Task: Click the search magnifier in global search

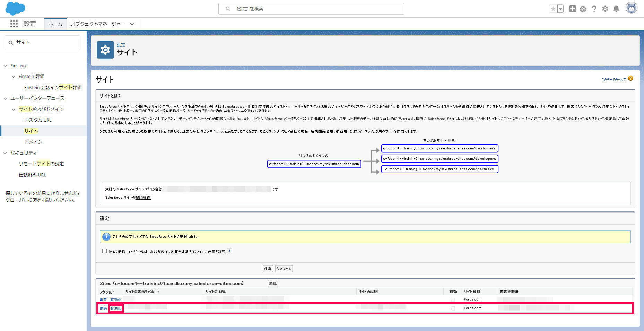Action: pyautogui.click(x=228, y=9)
